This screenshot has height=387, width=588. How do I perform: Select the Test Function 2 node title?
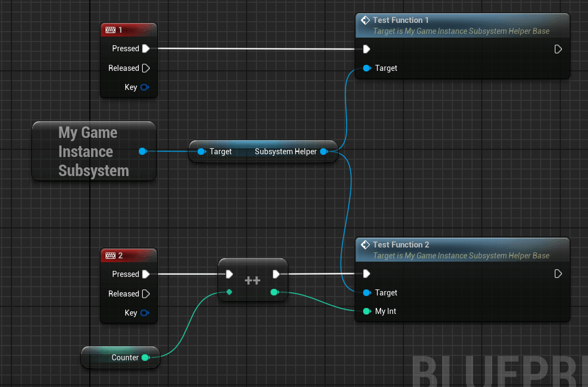(x=401, y=245)
